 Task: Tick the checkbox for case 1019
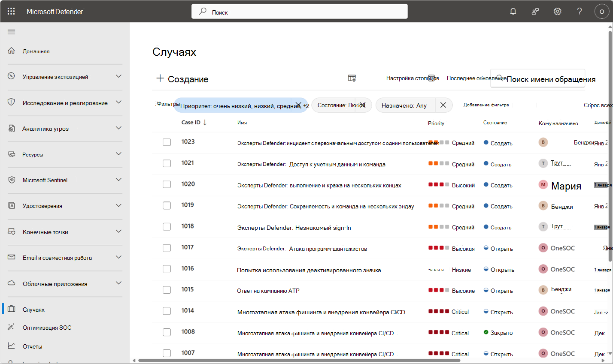point(167,205)
